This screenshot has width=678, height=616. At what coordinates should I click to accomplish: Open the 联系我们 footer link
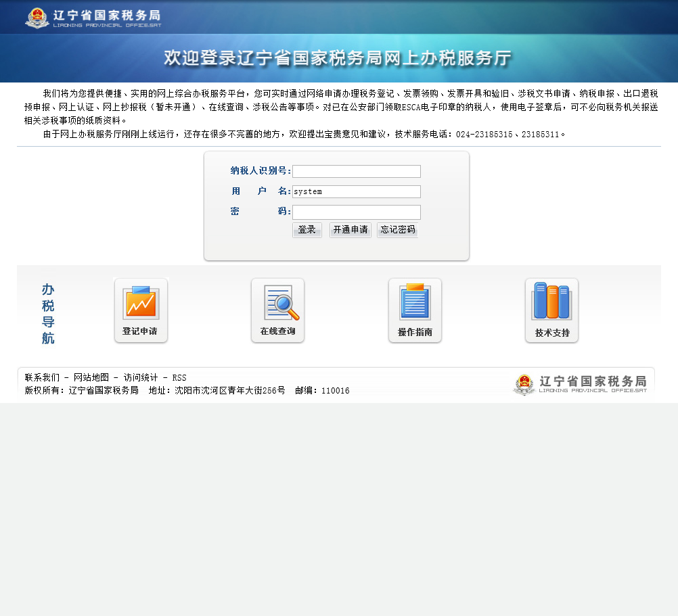click(x=43, y=377)
